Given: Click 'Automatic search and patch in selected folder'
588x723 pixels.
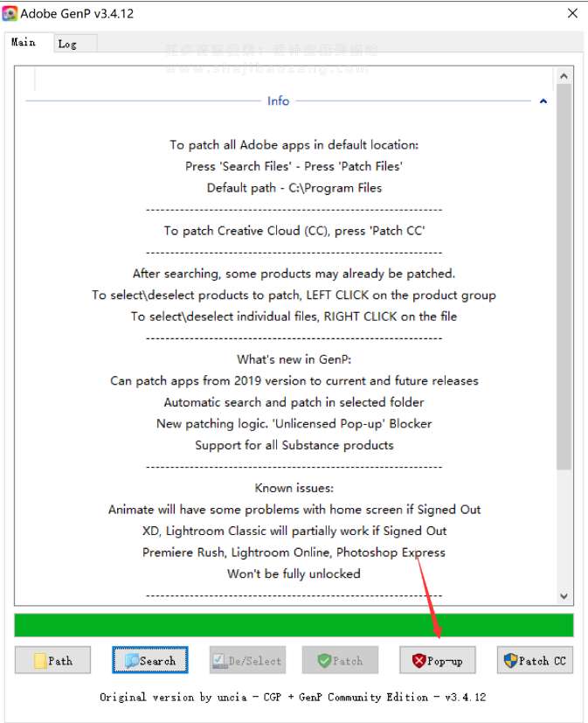Looking at the screenshot, I should tap(294, 402).
